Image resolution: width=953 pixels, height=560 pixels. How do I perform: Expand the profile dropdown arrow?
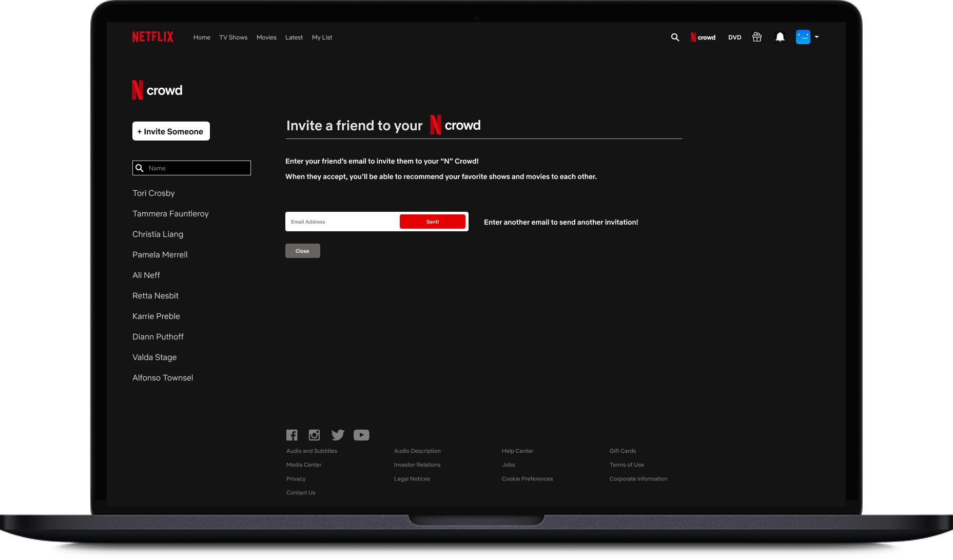(816, 36)
